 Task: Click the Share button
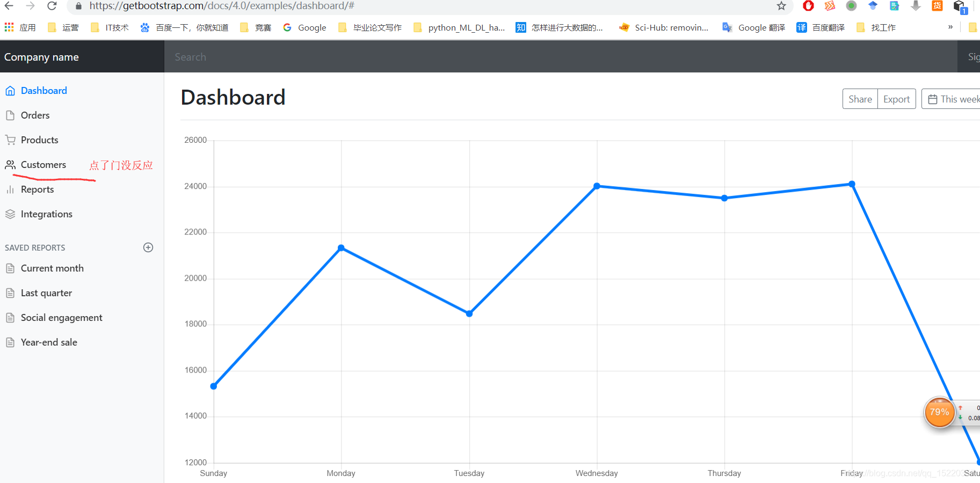coord(860,99)
